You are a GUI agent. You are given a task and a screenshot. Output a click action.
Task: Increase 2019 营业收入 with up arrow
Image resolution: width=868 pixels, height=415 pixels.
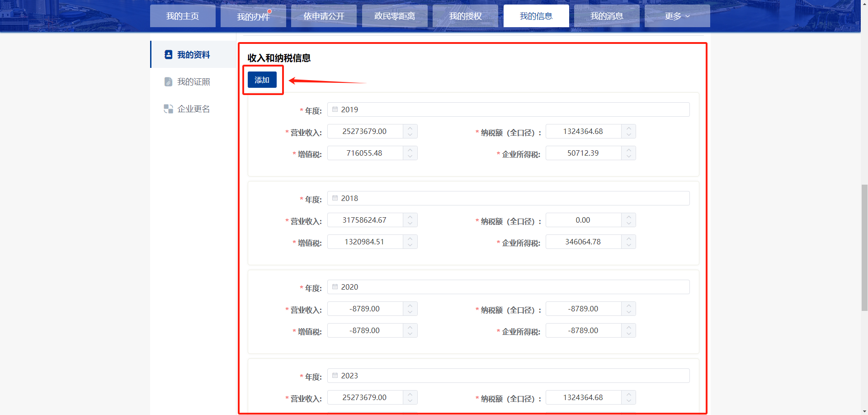pos(410,128)
